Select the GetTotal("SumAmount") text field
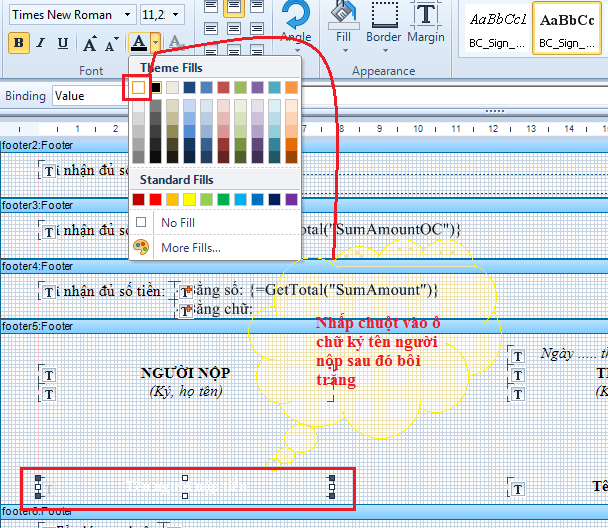 click(x=344, y=290)
